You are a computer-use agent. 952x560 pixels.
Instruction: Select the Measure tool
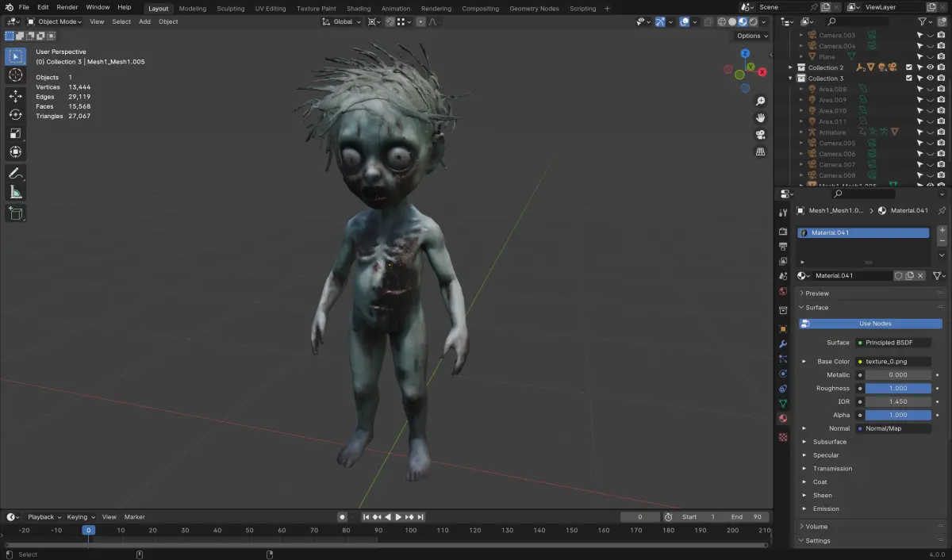(16, 191)
